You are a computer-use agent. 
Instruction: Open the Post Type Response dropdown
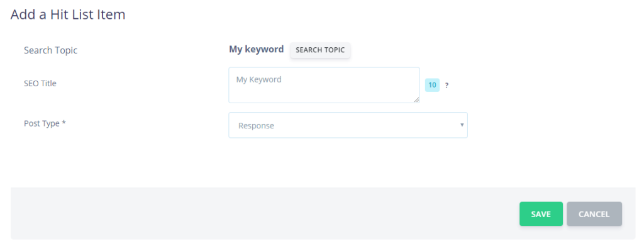(348, 125)
